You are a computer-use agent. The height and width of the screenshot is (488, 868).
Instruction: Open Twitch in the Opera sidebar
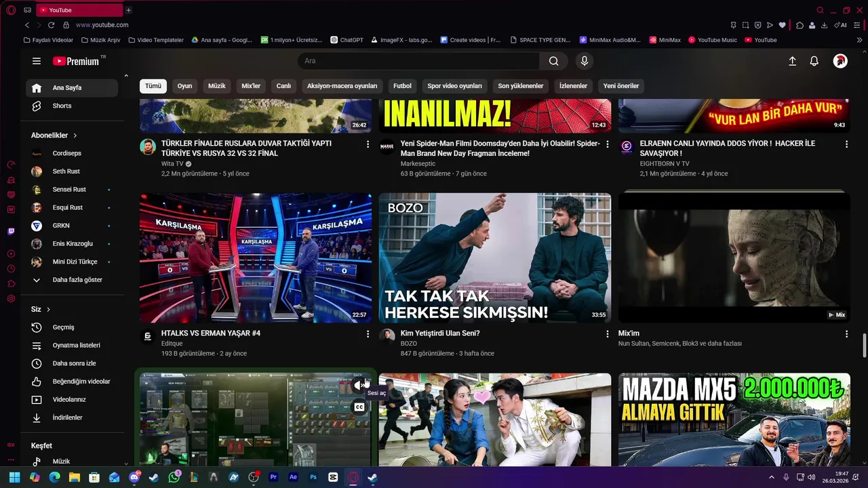click(11, 231)
